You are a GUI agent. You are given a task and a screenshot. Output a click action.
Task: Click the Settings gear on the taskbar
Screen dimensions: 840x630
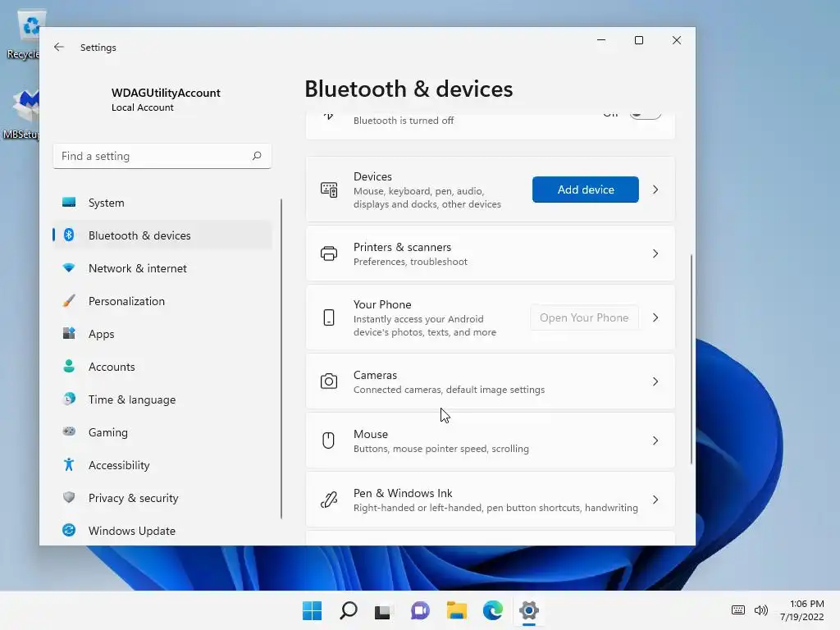pos(529,610)
